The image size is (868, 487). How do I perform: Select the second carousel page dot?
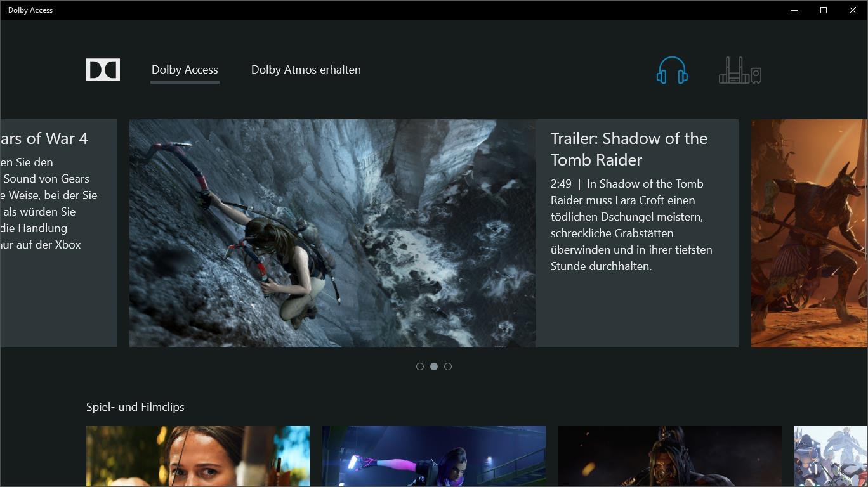(434, 367)
